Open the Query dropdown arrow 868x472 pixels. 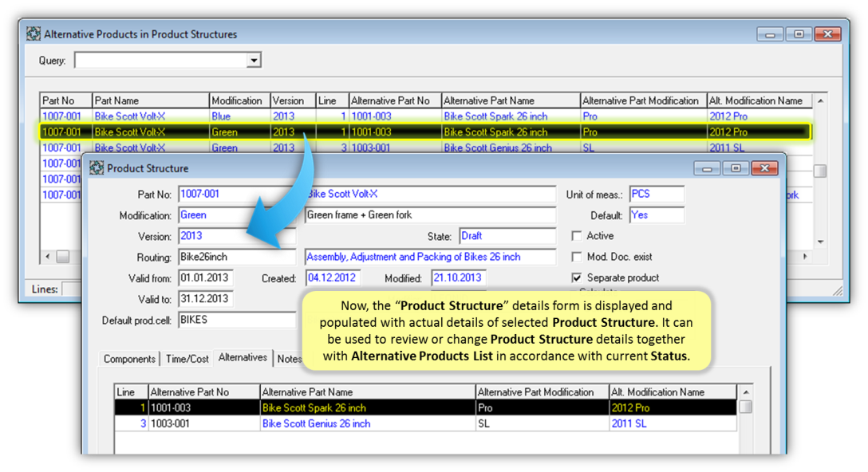coord(254,61)
